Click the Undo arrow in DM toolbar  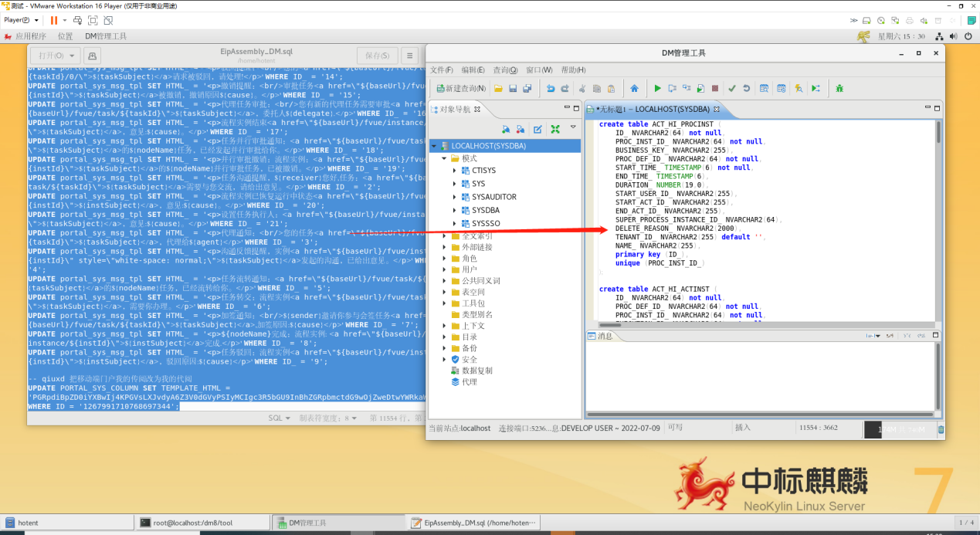551,89
